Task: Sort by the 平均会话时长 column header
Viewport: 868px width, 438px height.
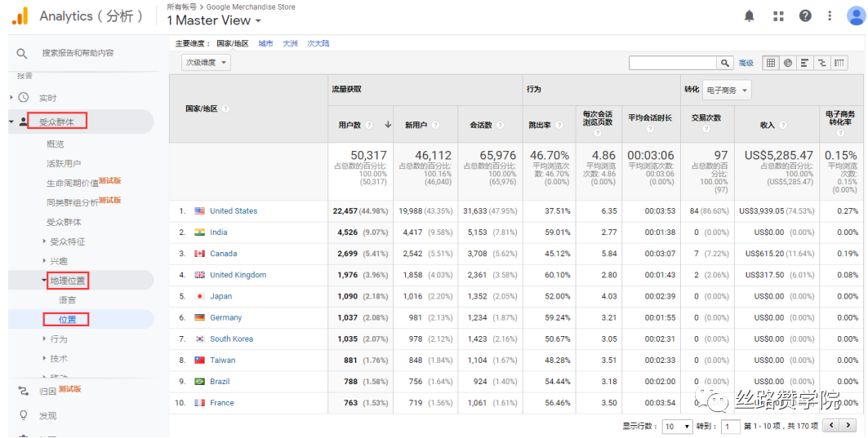Action: [650, 117]
